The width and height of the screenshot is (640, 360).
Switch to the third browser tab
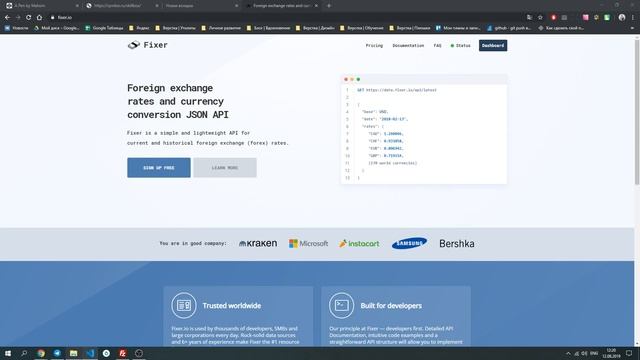coord(200,6)
